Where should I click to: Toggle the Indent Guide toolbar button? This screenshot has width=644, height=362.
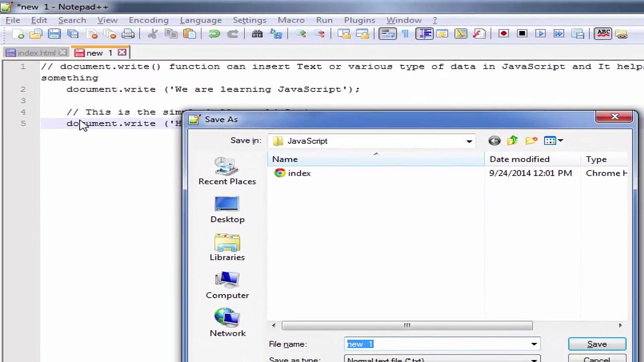pyautogui.click(x=424, y=34)
